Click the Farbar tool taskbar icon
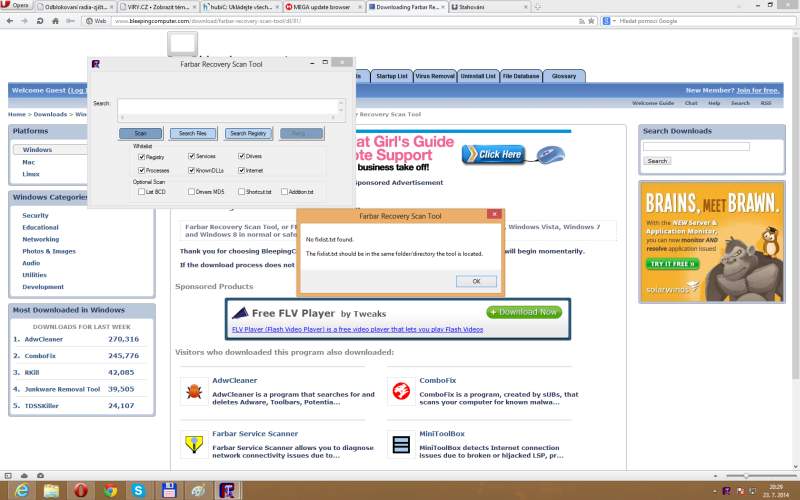The height and width of the screenshot is (500, 800). (x=228, y=490)
